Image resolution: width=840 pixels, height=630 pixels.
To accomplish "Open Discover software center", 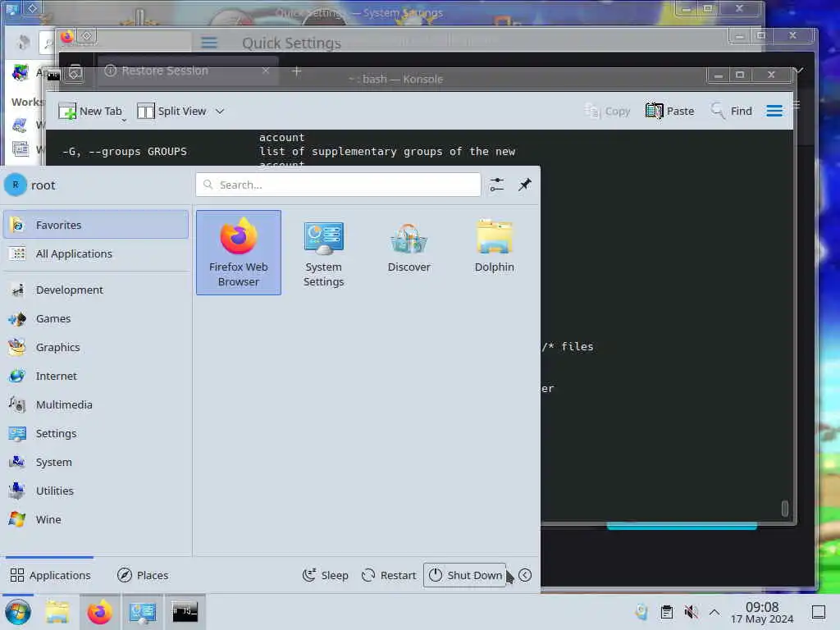I will pyautogui.click(x=409, y=253).
